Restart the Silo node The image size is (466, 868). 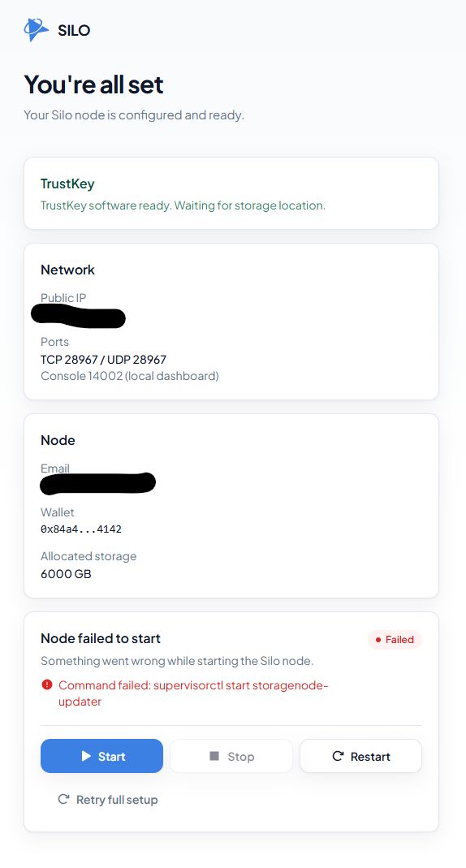pyautogui.click(x=360, y=756)
